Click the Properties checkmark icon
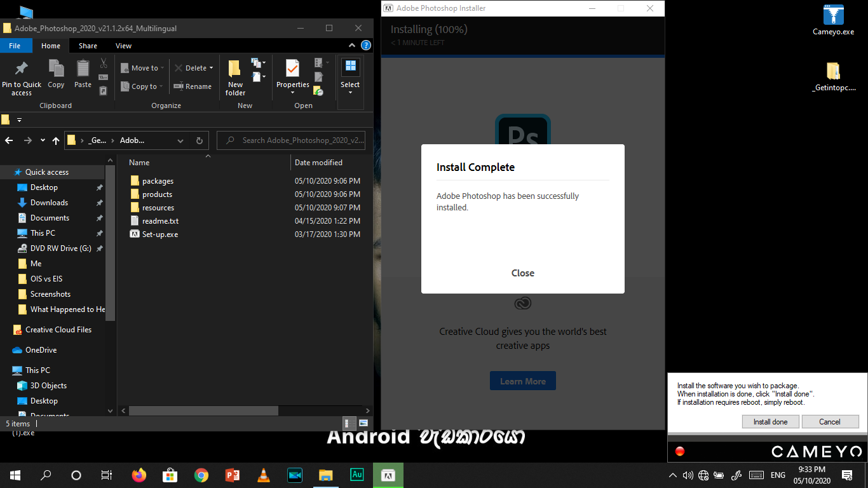This screenshot has height=488, width=868. (x=292, y=69)
